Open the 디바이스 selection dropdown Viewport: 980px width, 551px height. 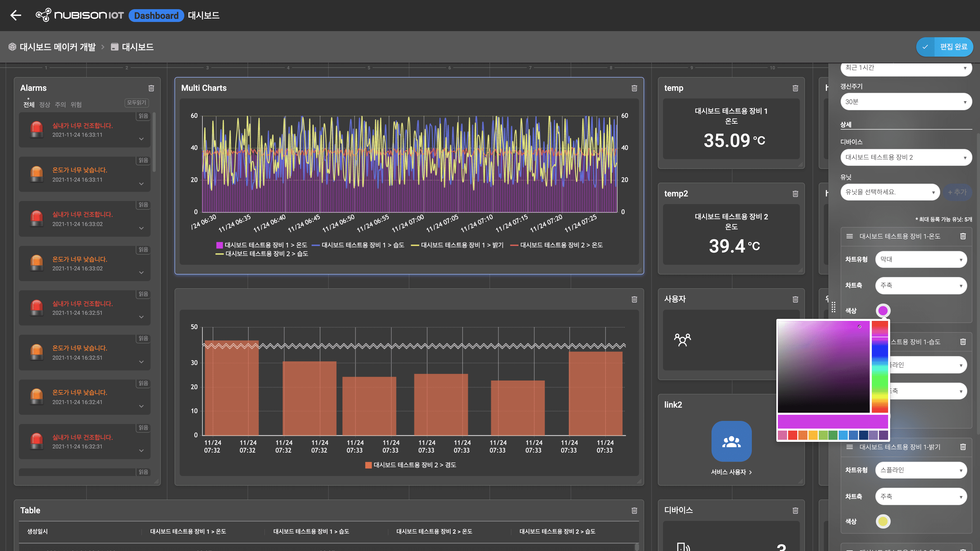pyautogui.click(x=906, y=157)
